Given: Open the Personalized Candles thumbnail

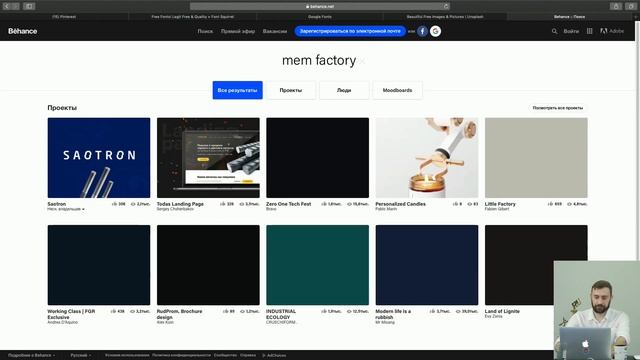Looking at the screenshot, I should pyautogui.click(x=427, y=158).
